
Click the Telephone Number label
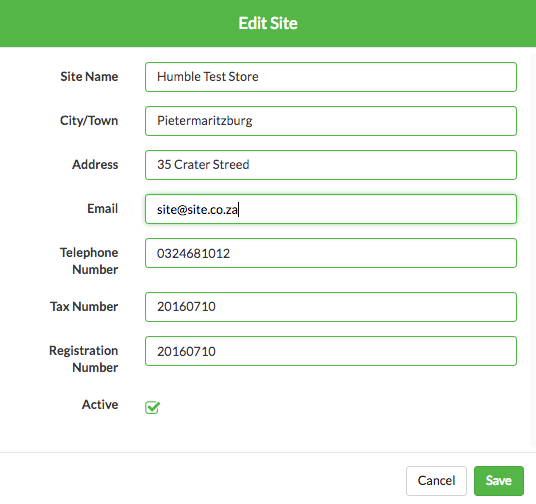89,261
